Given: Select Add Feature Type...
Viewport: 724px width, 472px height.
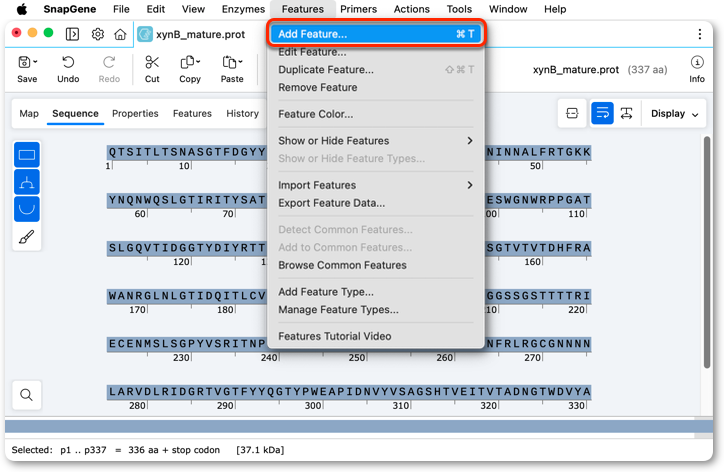Looking at the screenshot, I should (x=376, y=292).
